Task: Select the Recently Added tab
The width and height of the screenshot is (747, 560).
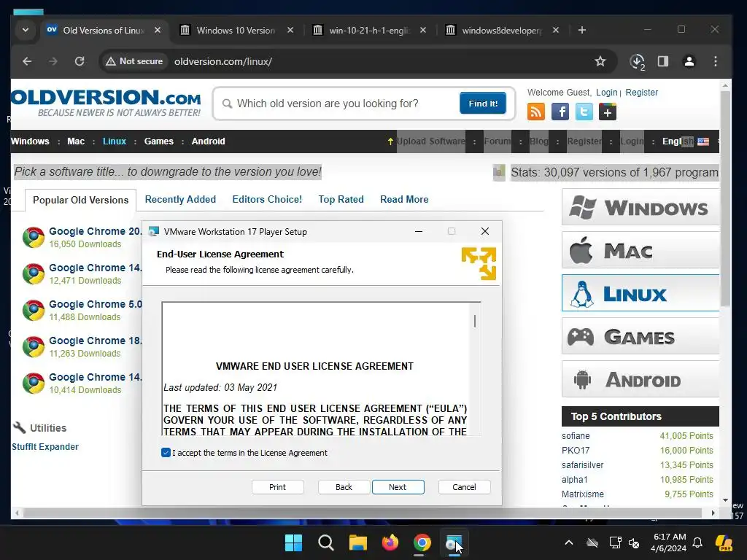Action: pyautogui.click(x=180, y=200)
